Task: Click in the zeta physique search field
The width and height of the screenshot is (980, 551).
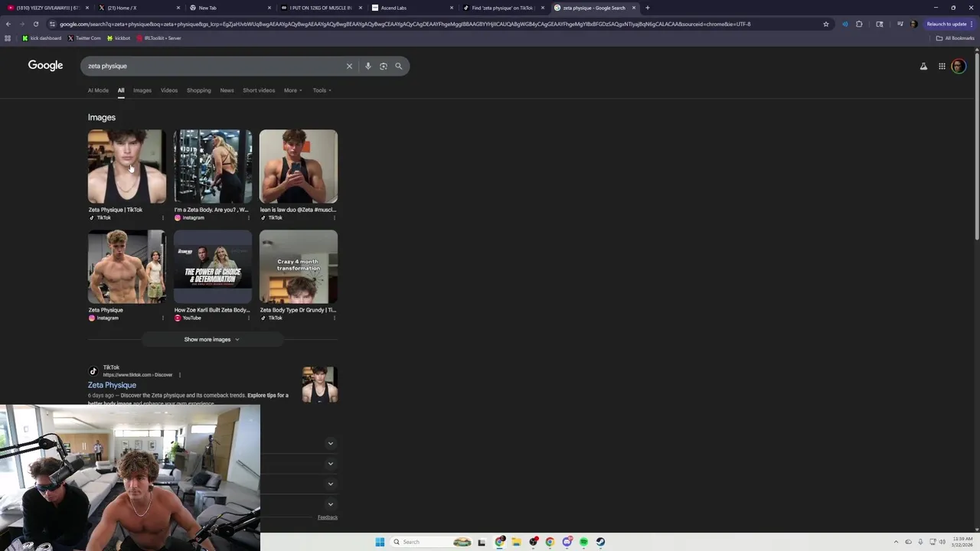Action: coord(214,66)
